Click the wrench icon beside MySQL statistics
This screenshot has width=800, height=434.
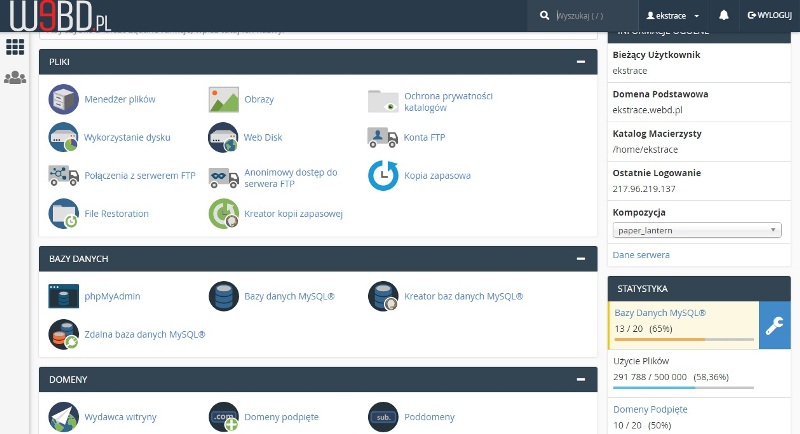point(774,325)
